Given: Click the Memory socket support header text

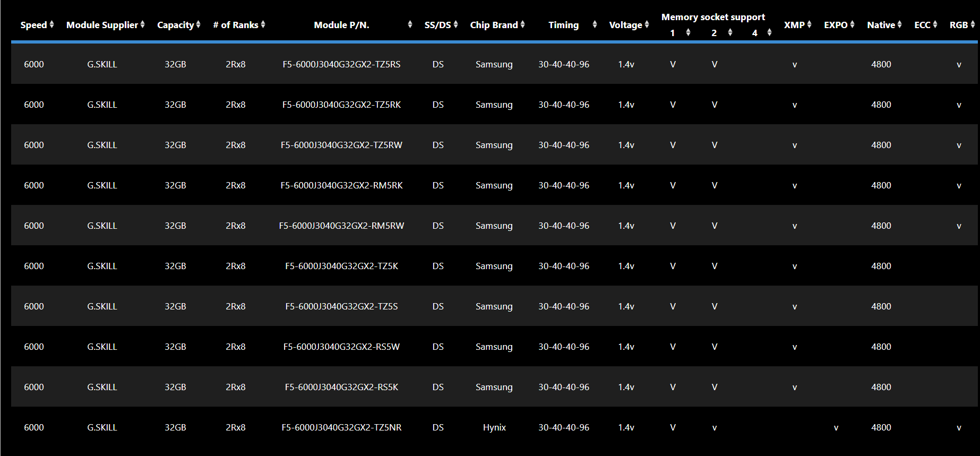Looking at the screenshot, I should 713,17.
